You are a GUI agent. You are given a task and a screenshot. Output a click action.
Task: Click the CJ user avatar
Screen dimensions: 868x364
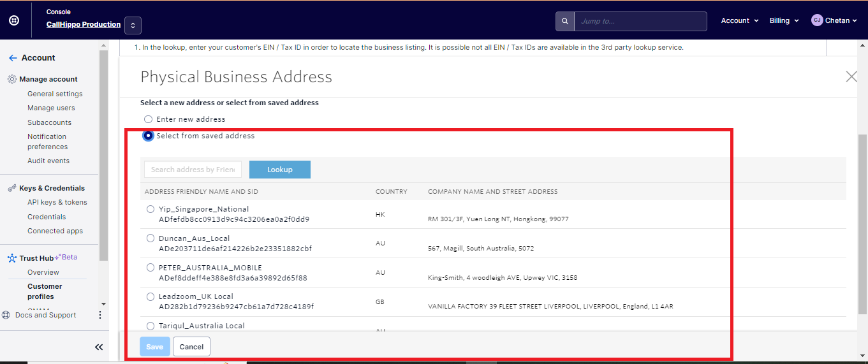(817, 20)
